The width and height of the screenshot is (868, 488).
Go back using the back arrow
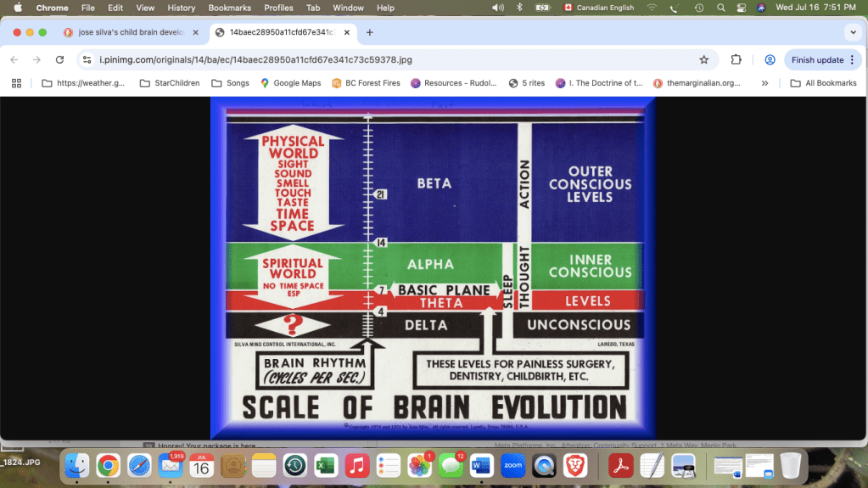point(14,60)
